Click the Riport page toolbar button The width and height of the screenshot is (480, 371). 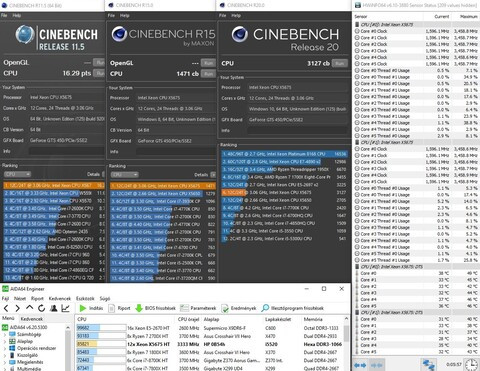(119, 308)
